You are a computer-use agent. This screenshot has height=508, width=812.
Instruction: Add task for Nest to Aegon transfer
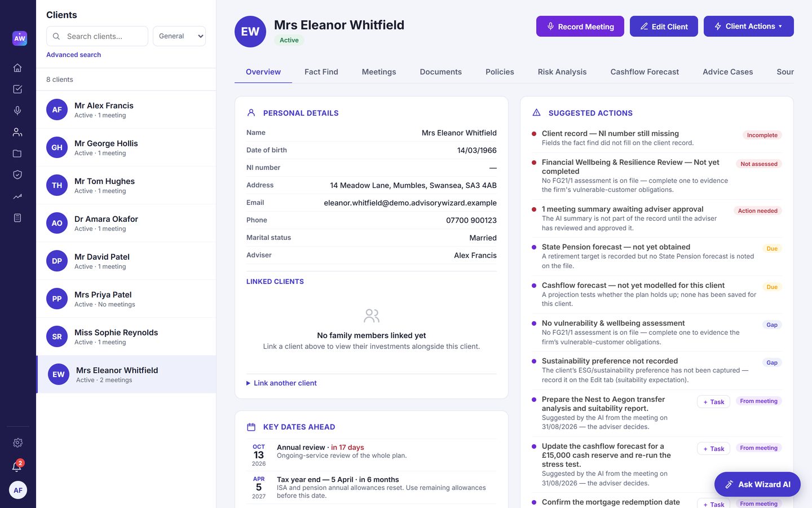tap(713, 402)
